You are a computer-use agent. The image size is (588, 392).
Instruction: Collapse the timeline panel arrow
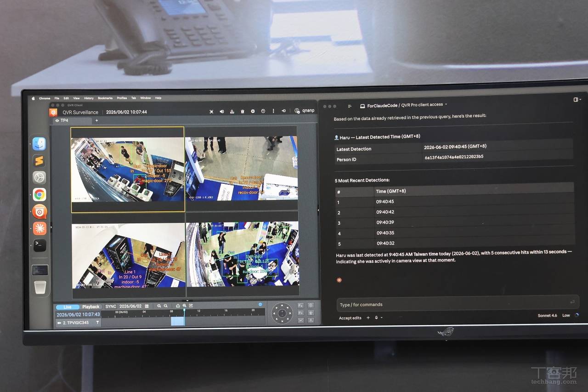(x=187, y=300)
